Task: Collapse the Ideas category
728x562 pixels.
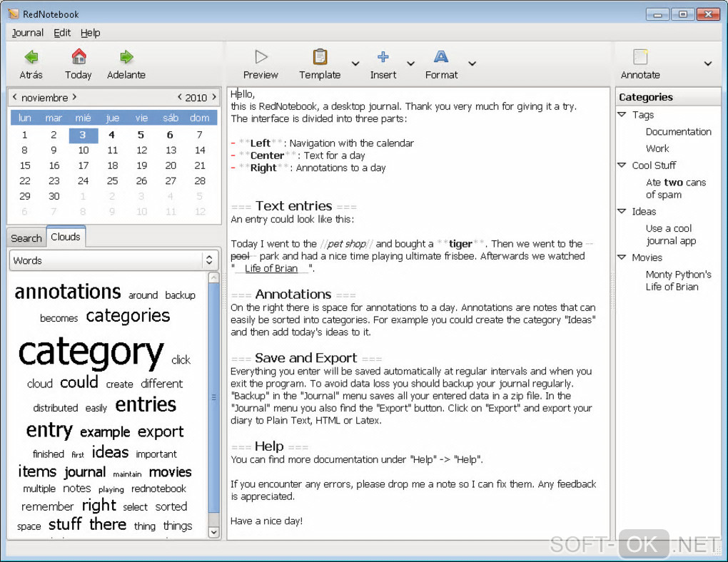Action: click(x=622, y=211)
